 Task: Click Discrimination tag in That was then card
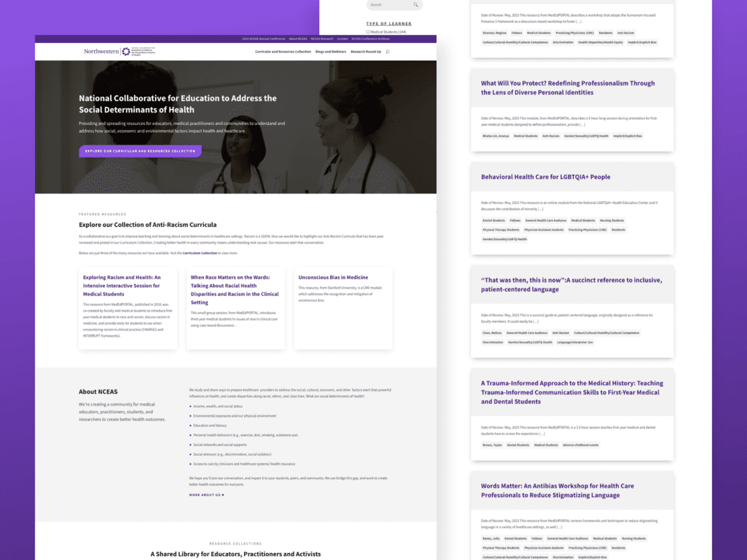coord(492,342)
